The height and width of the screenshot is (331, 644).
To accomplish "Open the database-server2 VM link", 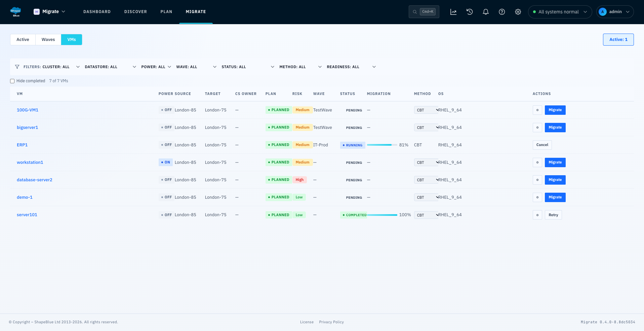I will click(x=35, y=180).
